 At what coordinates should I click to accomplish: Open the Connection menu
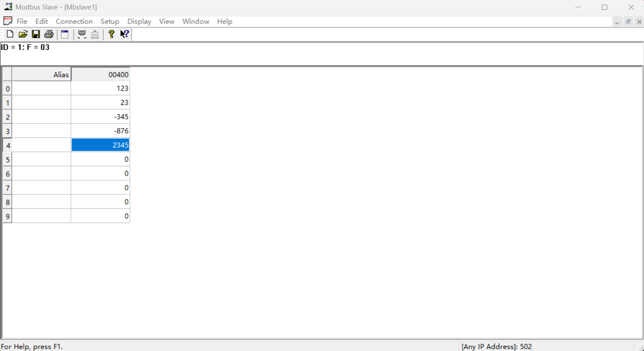tap(74, 21)
